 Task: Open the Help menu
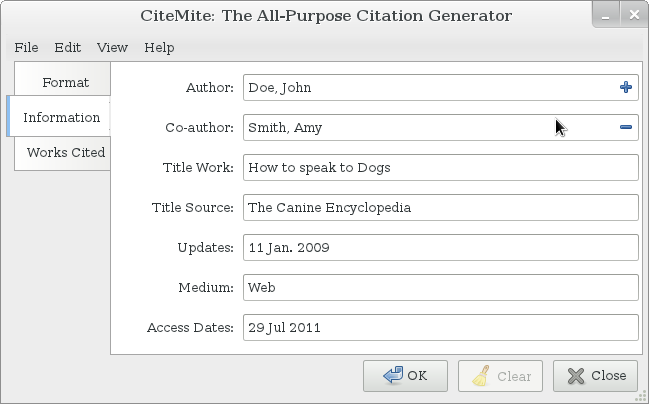159,47
